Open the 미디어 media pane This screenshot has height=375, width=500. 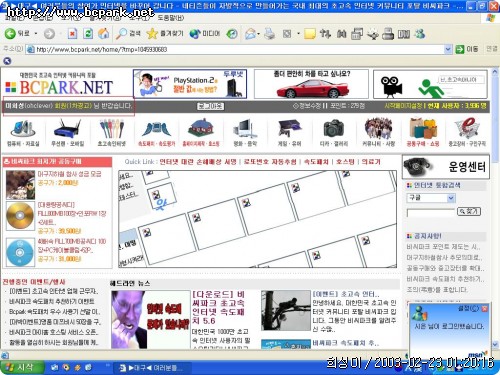[x=205, y=34]
